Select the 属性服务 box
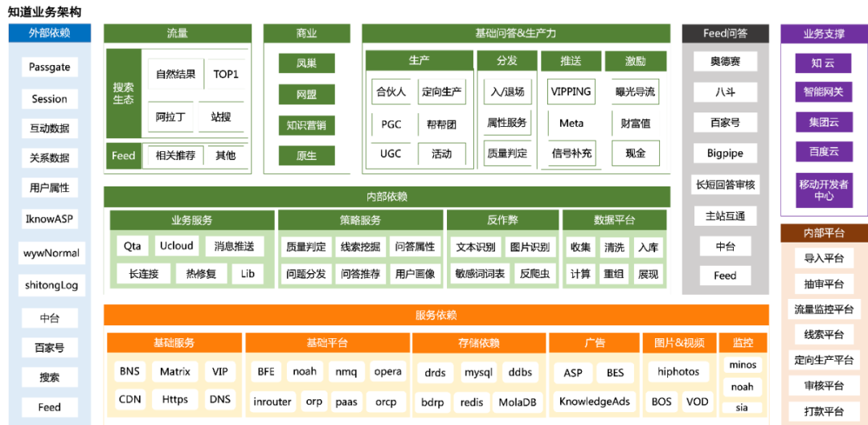868x425 pixels. click(x=507, y=122)
